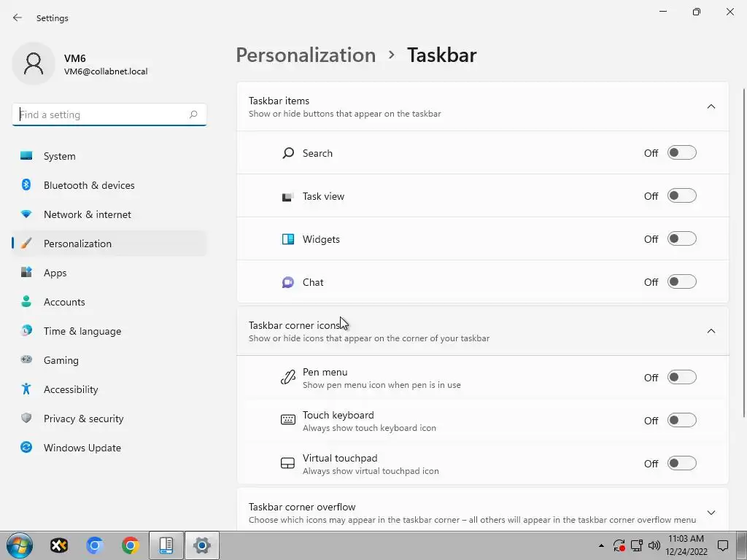This screenshot has height=560, width=747.
Task: Turn on the Search toggle
Action: click(682, 153)
